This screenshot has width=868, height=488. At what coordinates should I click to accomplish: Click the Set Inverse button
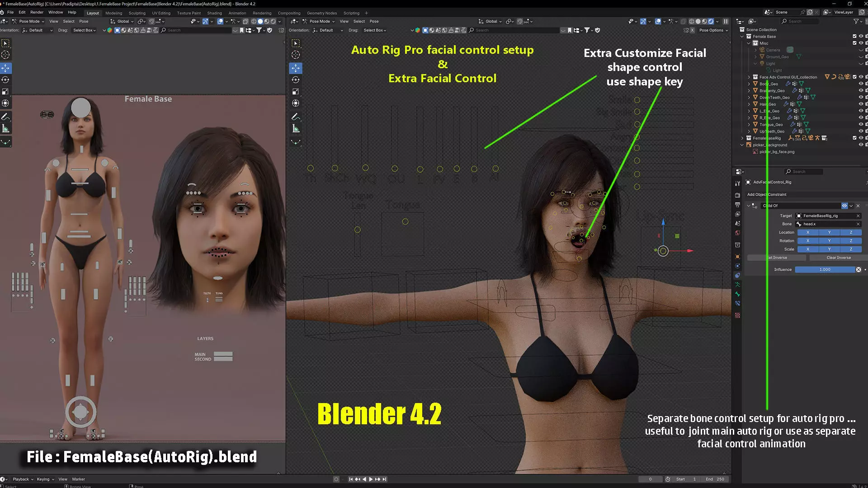point(776,258)
